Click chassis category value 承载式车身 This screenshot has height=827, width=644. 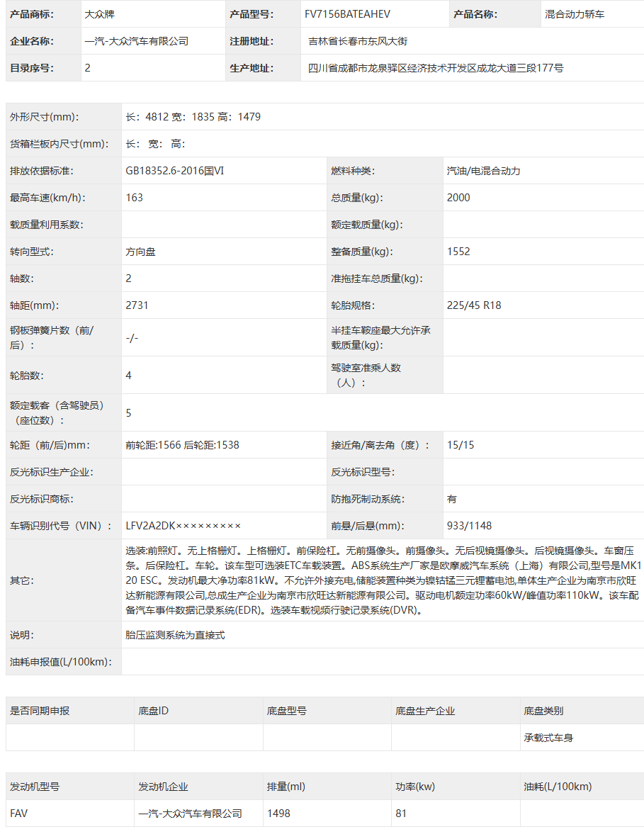pyautogui.click(x=548, y=738)
